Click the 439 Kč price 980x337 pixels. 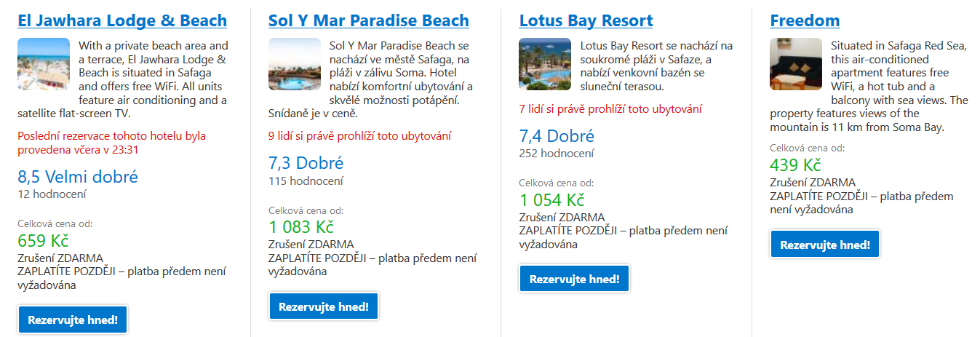pos(796,165)
